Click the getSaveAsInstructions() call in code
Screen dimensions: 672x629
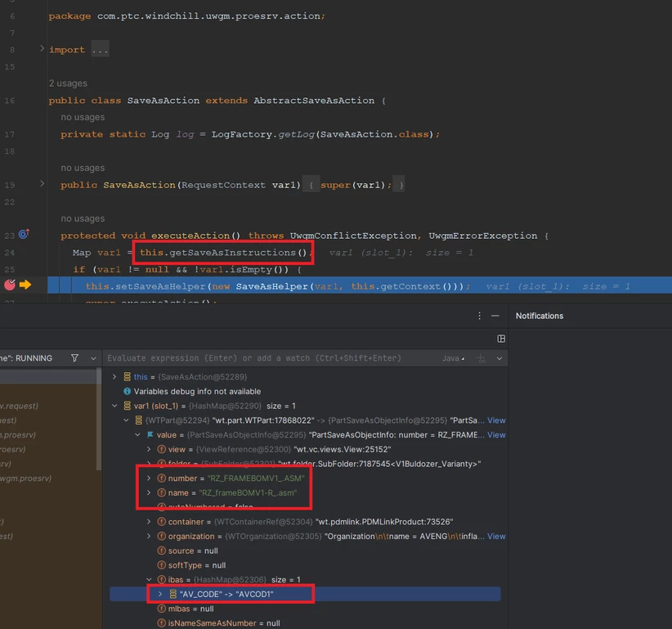coord(223,253)
